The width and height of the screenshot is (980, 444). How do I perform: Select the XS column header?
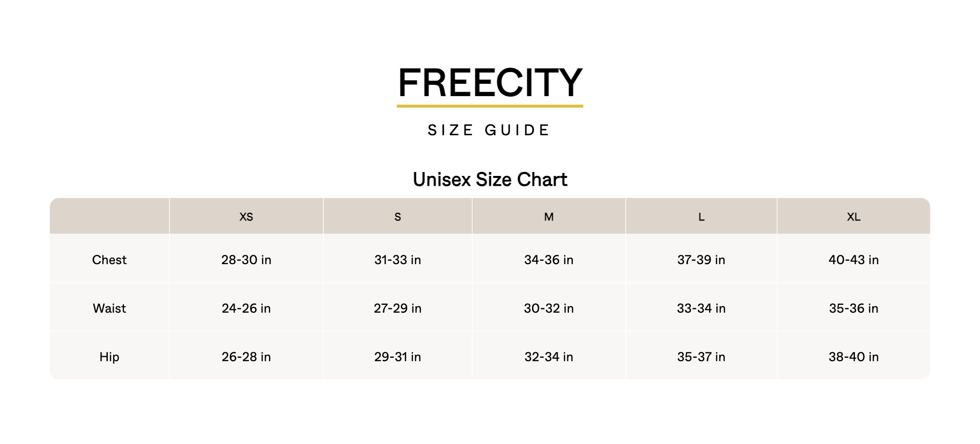point(246,217)
